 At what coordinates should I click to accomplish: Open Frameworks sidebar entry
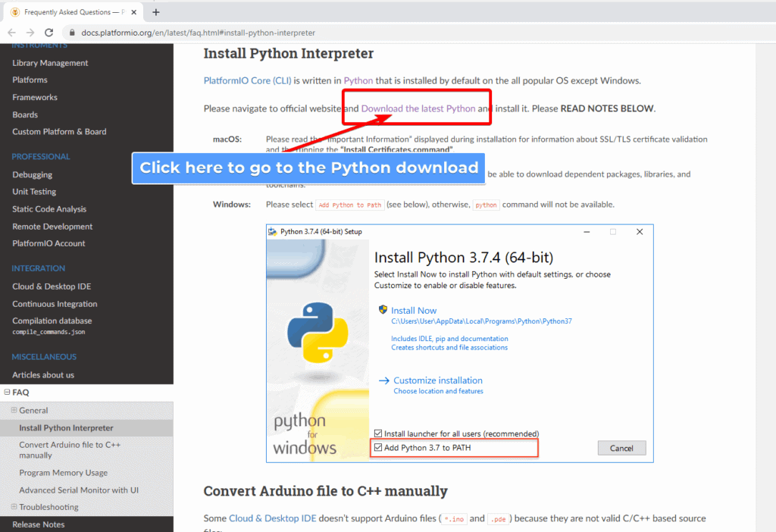(35, 97)
